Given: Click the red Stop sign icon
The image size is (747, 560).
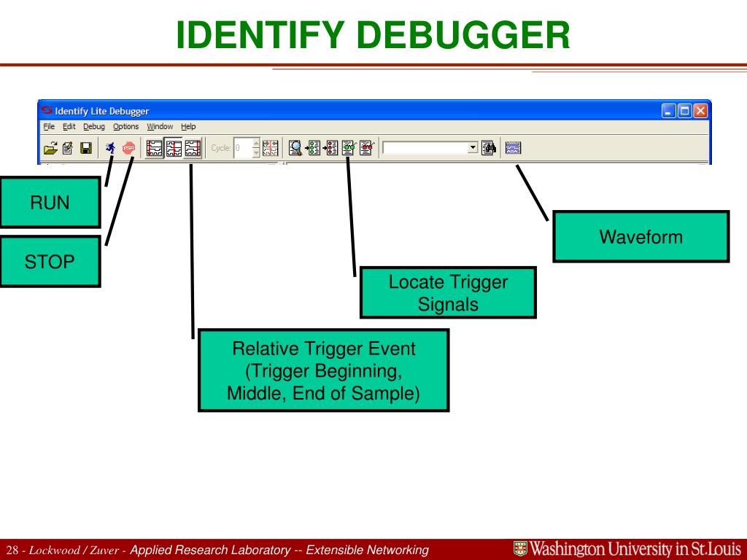Looking at the screenshot, I should 128,148.
